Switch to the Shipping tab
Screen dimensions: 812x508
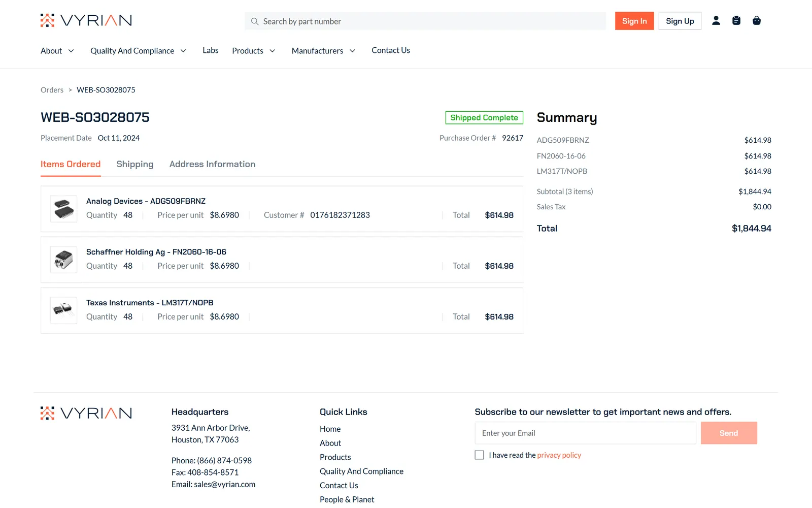(x=135, y=164)
